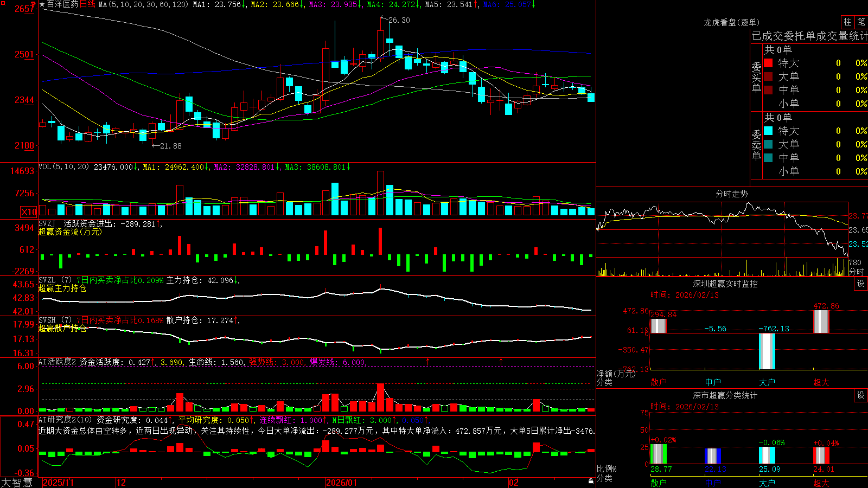The image size is (868, 488).
Task: Click 中户 category in 深市超赢分类统计
Action: (x=713, y=483)
